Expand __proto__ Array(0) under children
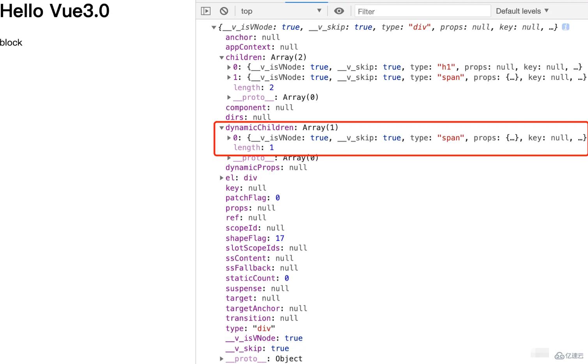Screen dimensions: 588x364 pos(229,97)
